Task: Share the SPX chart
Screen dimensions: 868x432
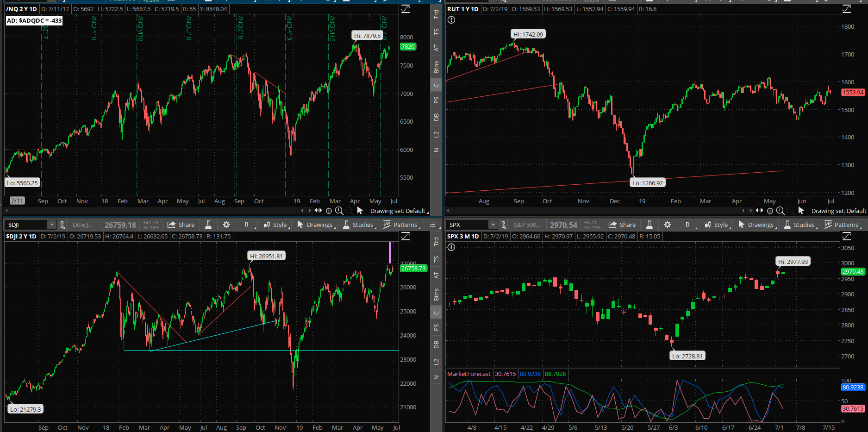Action: pos(622,225)
